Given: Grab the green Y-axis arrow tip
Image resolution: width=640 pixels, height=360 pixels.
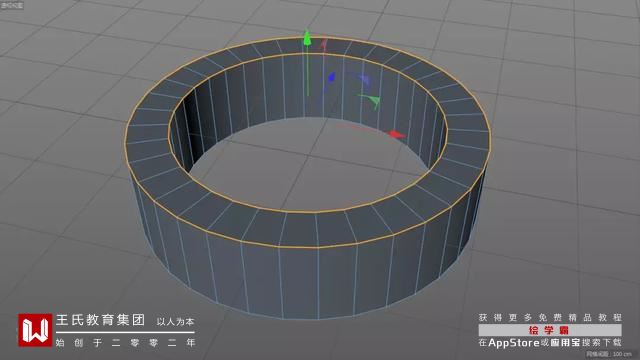Looking at the screenshot, I should [x=307, y=38].
